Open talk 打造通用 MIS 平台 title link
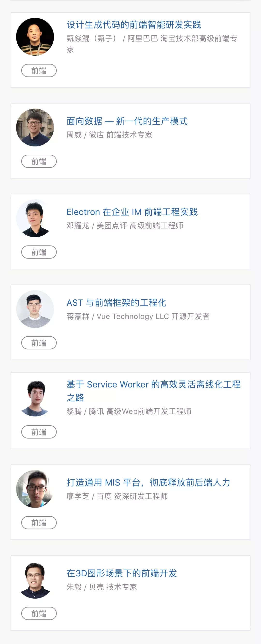Screen dimensions: 261x644 (148, 483)
